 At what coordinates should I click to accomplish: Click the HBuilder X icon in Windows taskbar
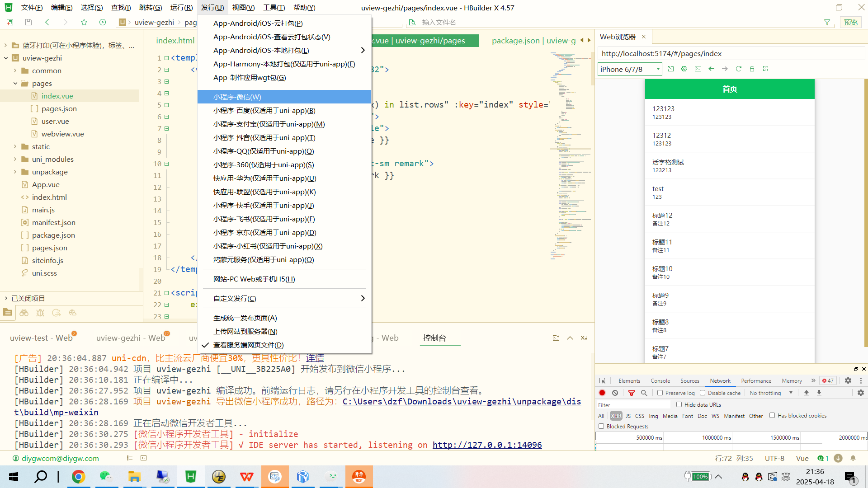191,476
